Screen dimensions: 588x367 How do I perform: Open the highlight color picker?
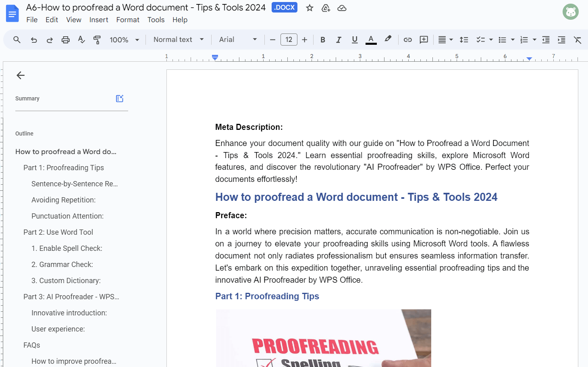point(388,40)
